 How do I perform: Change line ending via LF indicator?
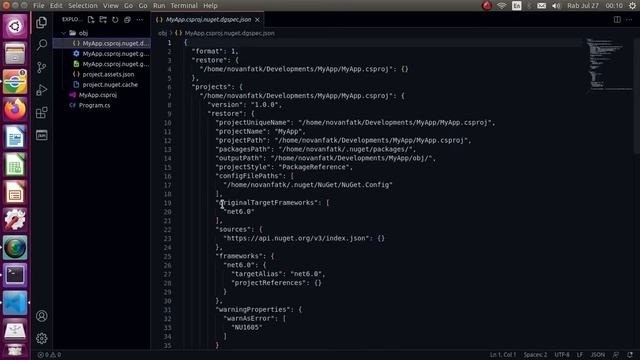(x=580, y=355)
